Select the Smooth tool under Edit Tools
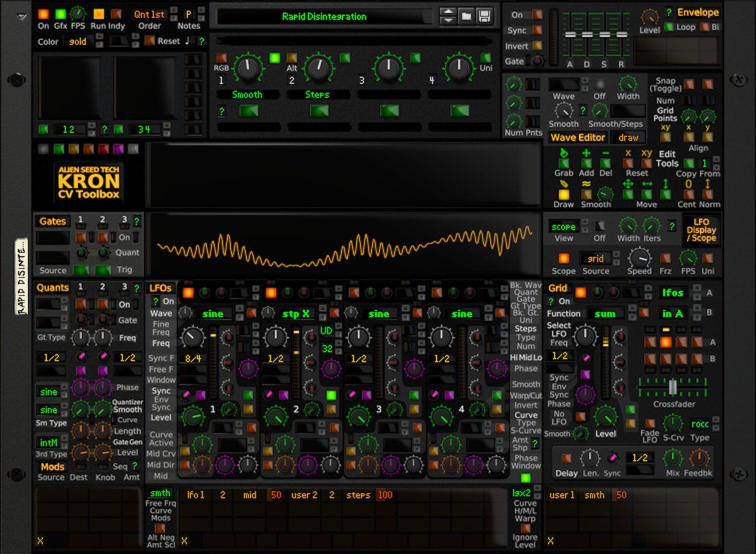This screenshot has height=554, width=756. 586,193
